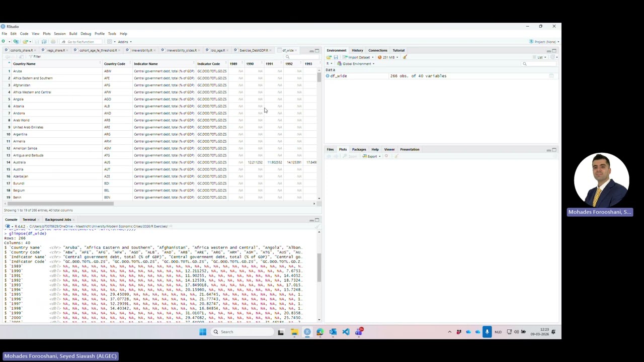Switch to the Connections tab
Viewport: 644px width, 362px height.
tap(377, 50)
